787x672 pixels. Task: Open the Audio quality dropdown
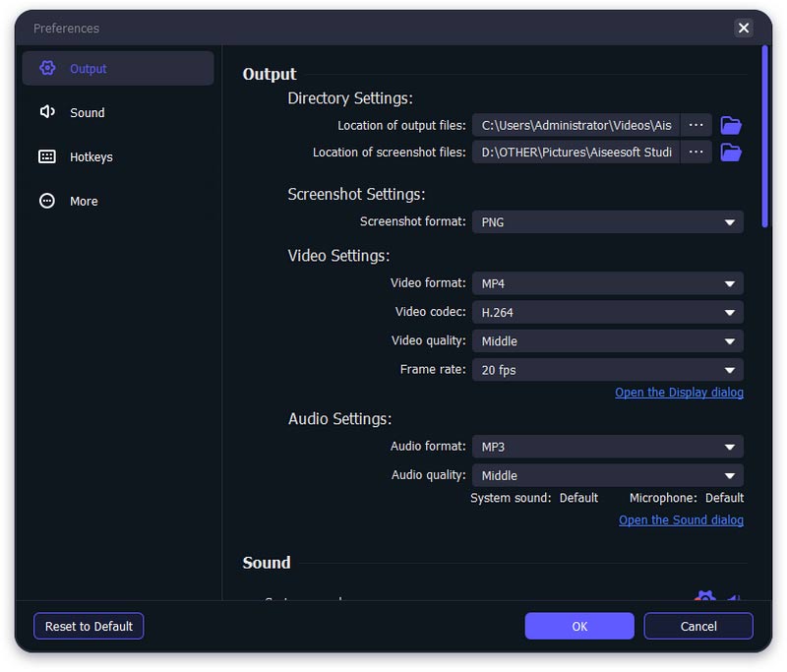click(607, 475)
